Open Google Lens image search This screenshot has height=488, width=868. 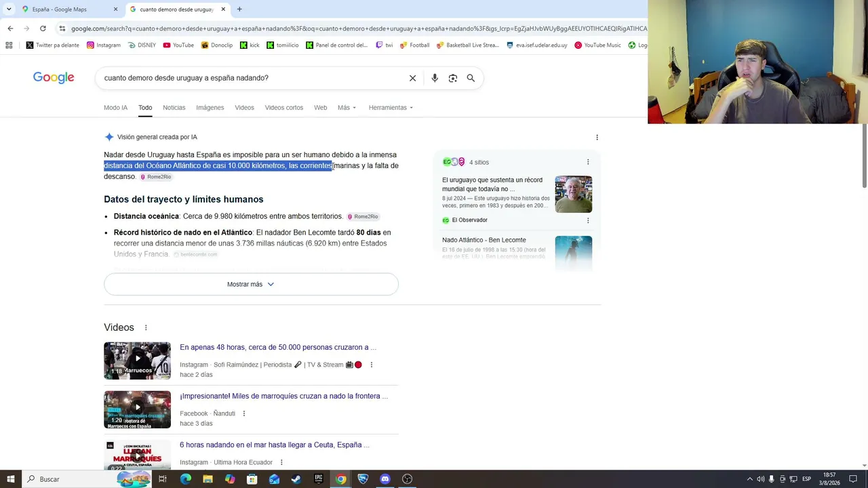(x=453, y=78)
